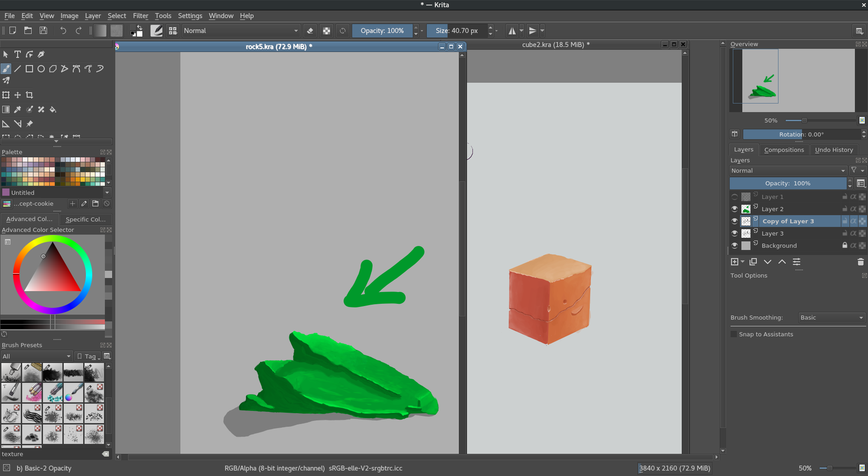Select the Ellipse tool
This screenshot has width=868, height=476.
pyautogui.click(x=41, y=69)
